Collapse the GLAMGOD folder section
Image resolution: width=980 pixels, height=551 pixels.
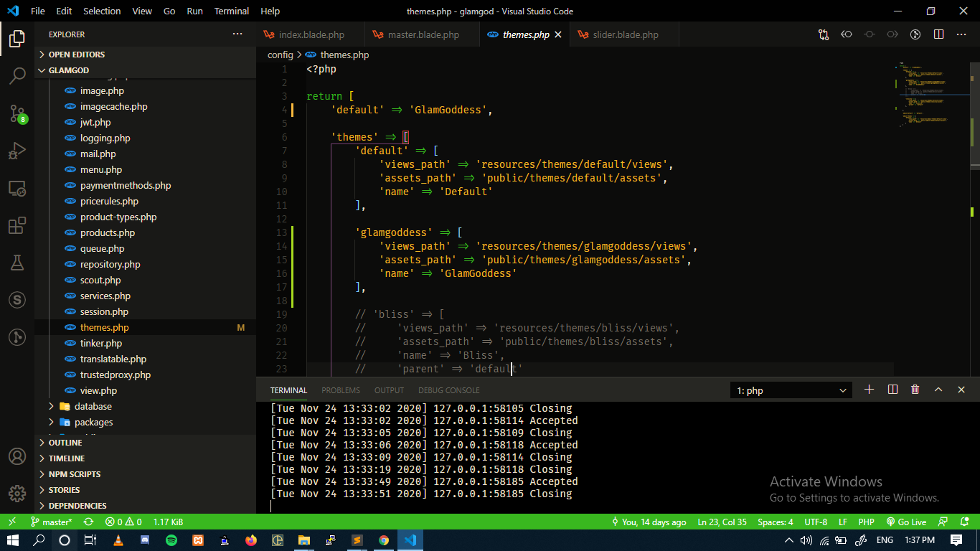[x=145, y=70]
